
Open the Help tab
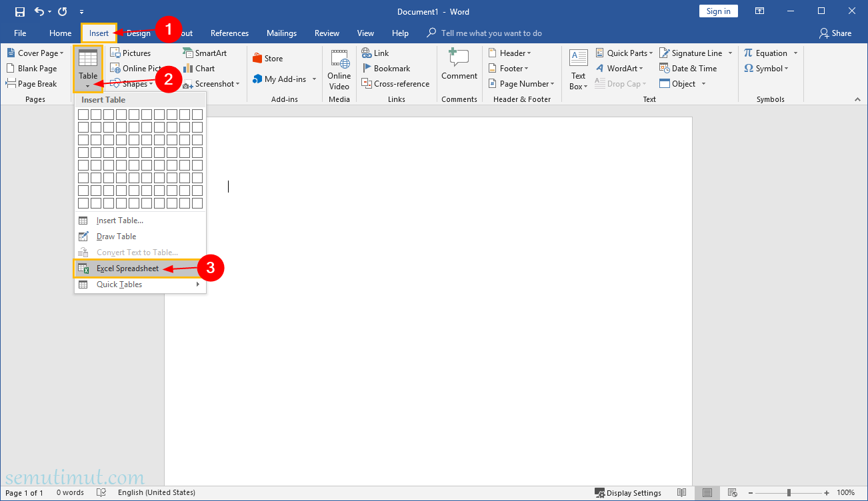(400, 33)
